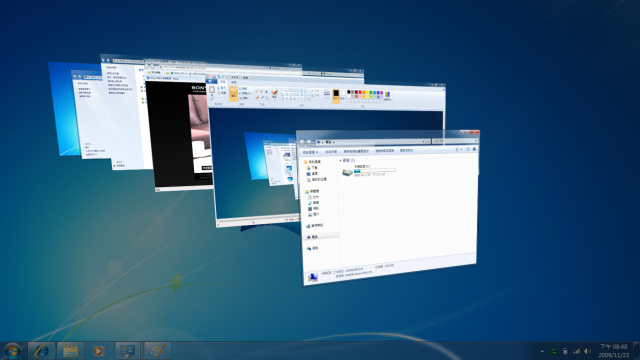
Task: Show hidden tray icons arrow
Action: point(542,351)
